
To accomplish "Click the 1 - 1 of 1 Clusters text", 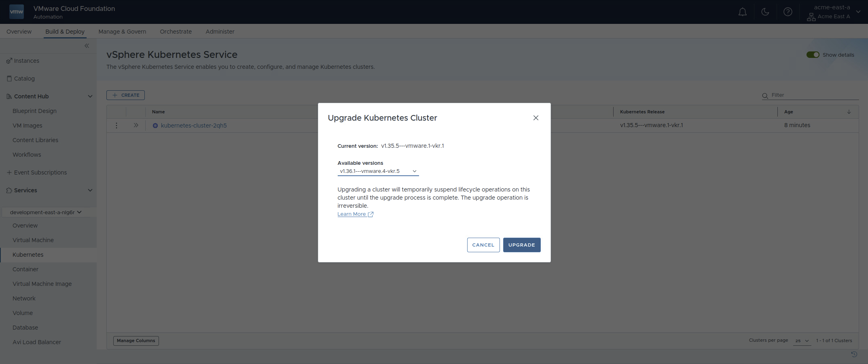I will [x=834, y=341].
